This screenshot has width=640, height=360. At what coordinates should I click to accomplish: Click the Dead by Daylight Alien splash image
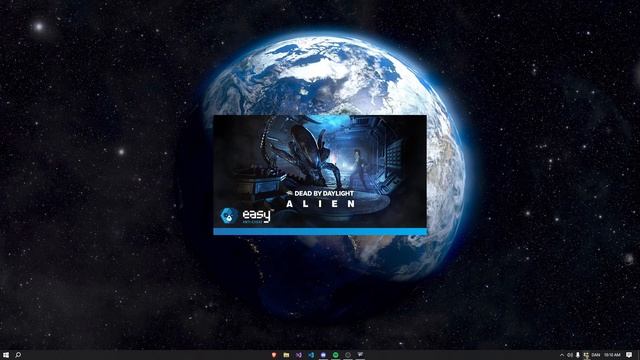pyautogui.click(x=320, y=172)
